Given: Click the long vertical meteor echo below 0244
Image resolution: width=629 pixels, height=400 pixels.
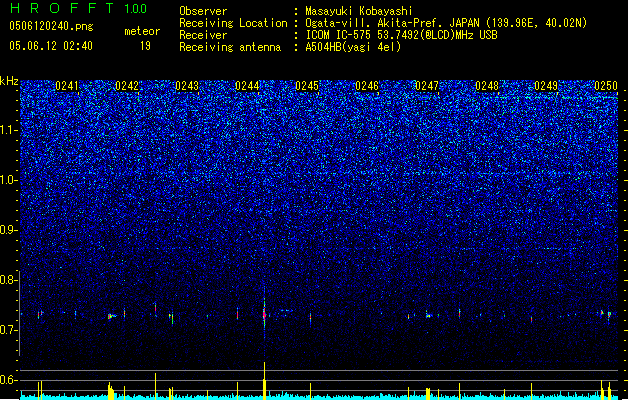Looking at the screenshot, I should pos(264,313).
